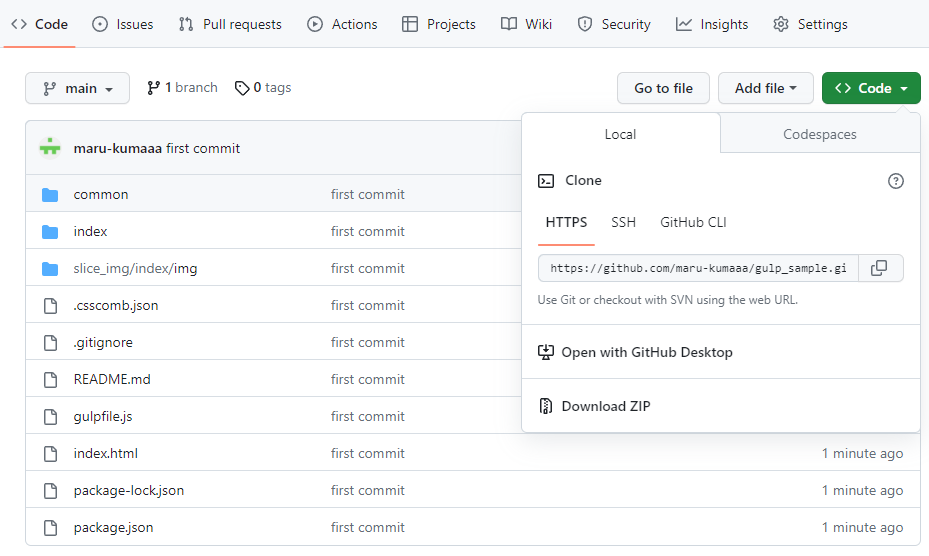Click the slice_img folder icon
Image resolution: width=929 pixels, height=556 pixels.
(50, 269)
